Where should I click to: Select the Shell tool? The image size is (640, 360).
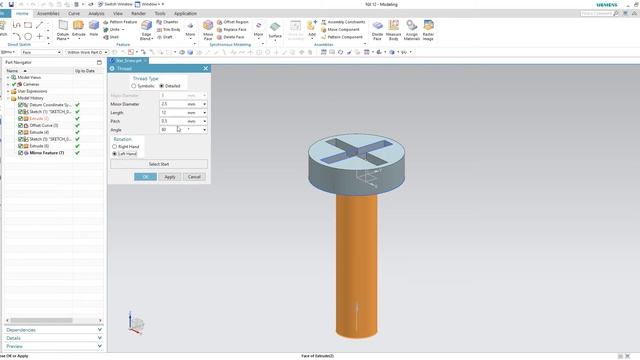pos(111,37)
